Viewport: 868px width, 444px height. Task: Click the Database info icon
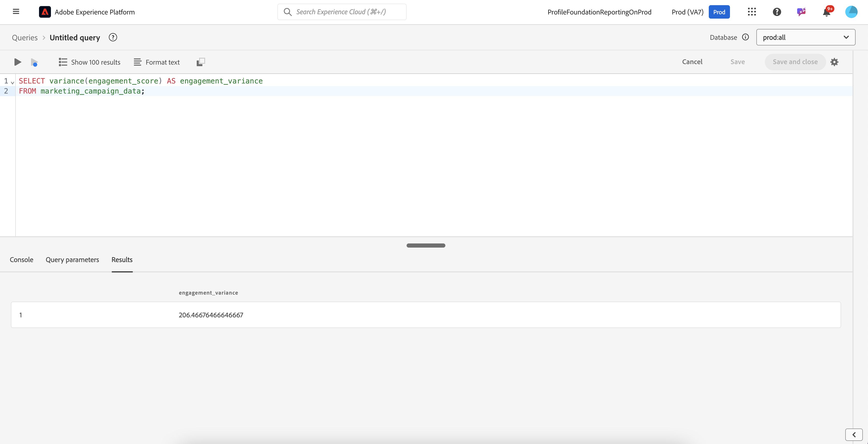click(x=746, y=37)
